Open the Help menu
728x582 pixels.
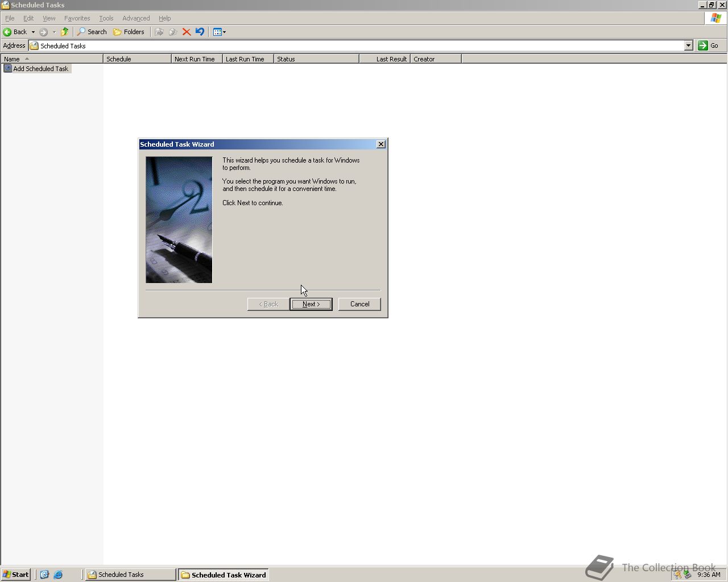point(165,18)
